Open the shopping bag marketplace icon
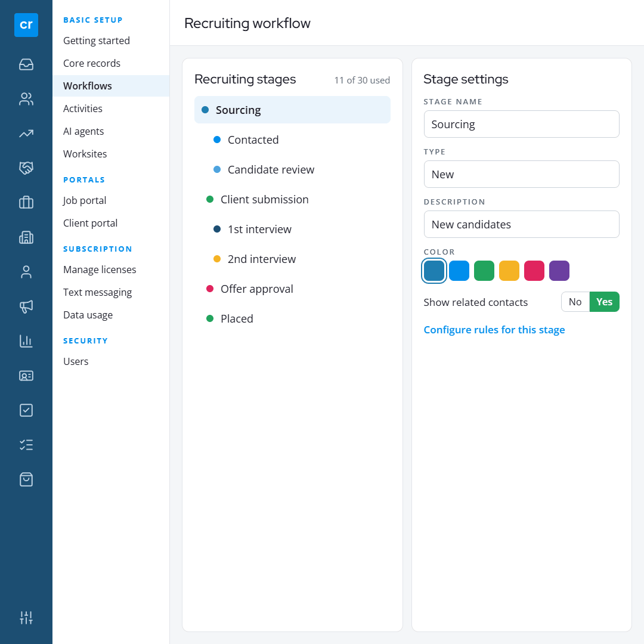644x644 pixels. [x=26, y=479]
